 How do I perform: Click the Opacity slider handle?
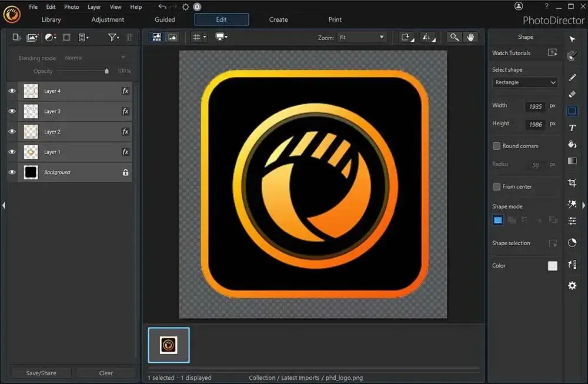tap(106, 71)
